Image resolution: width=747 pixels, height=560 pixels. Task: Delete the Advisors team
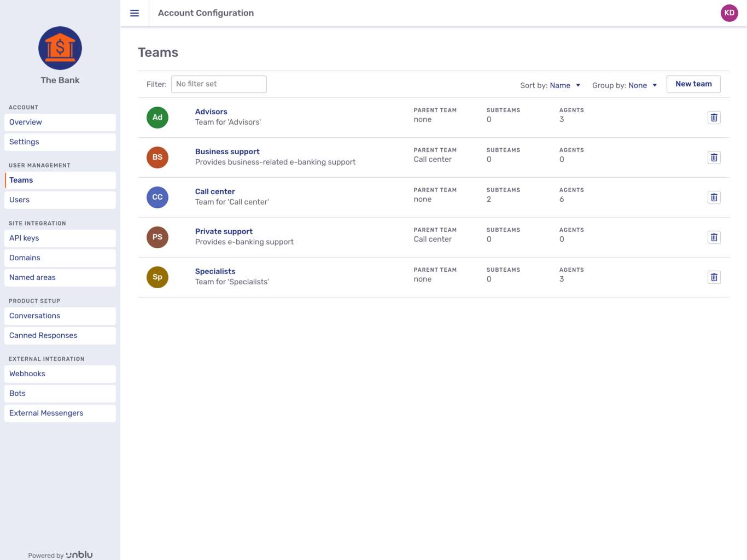714,117
